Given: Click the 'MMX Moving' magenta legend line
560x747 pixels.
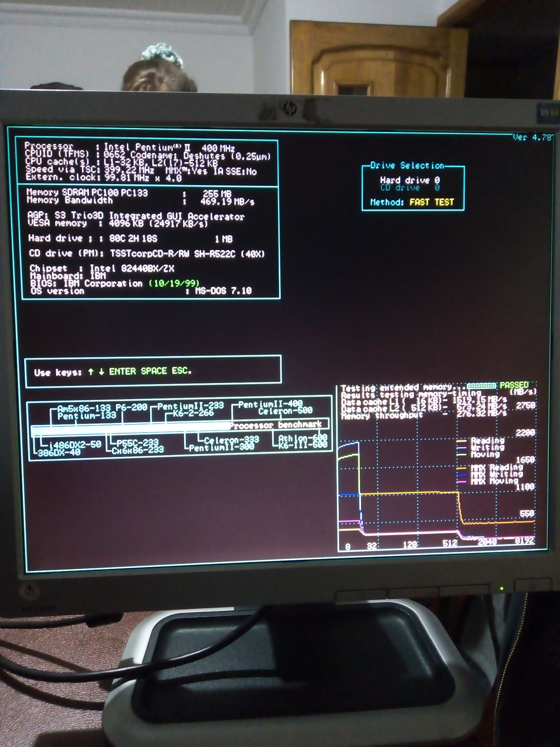Looking at the screenshot, I should pyautogui.click(x=461, y=482).
